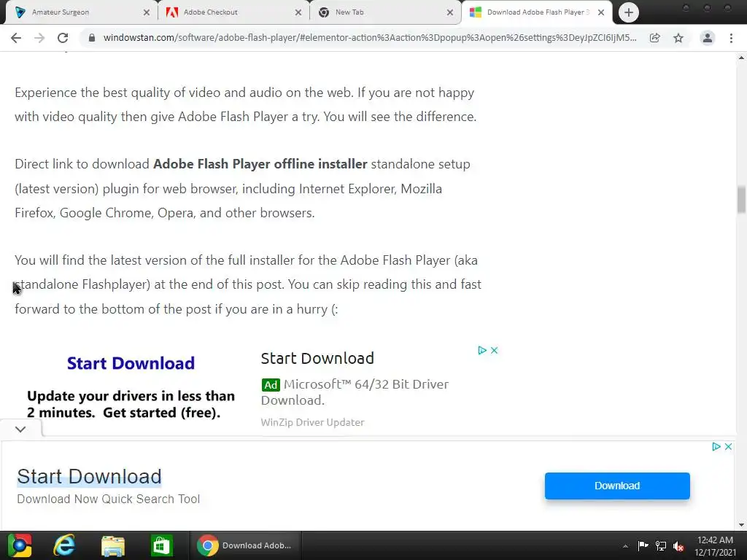Click the scrollbar down arrow

coord(741,525)
